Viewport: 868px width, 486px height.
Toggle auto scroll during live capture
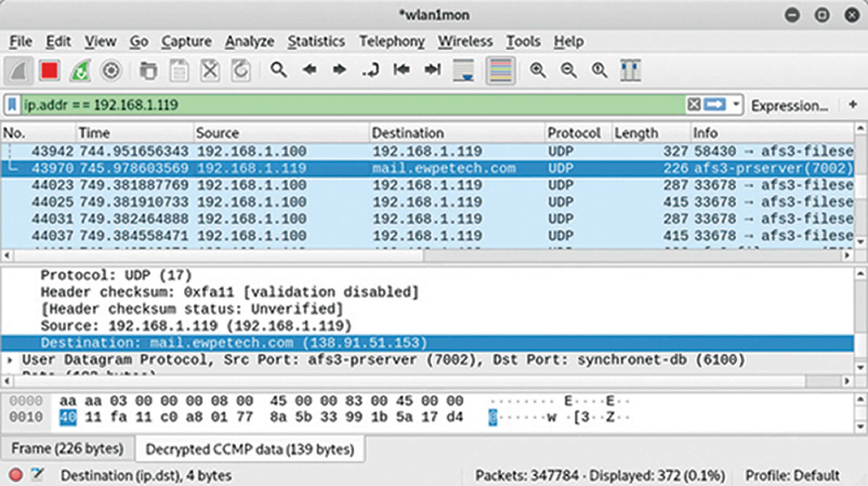(464, 70)
